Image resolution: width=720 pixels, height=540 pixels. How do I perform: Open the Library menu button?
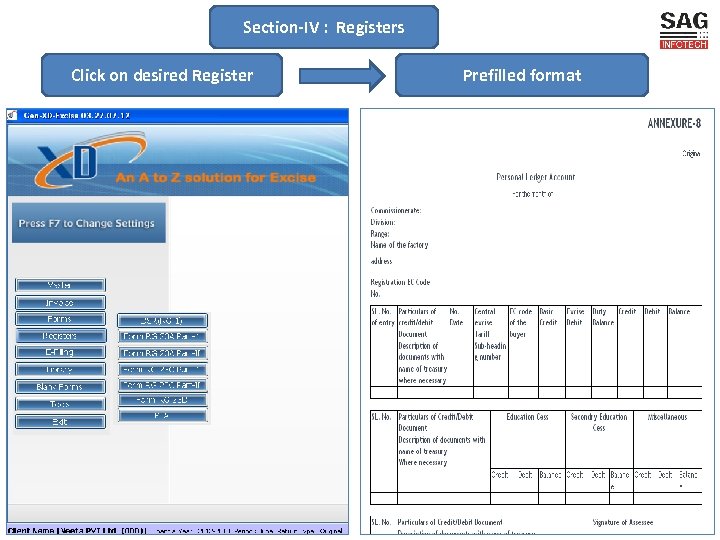click(60, 370)
